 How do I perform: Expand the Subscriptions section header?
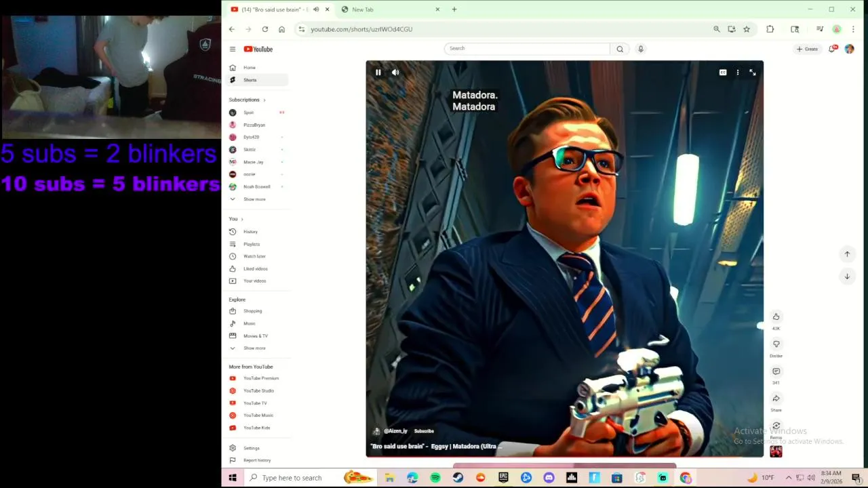click(248, 100)
